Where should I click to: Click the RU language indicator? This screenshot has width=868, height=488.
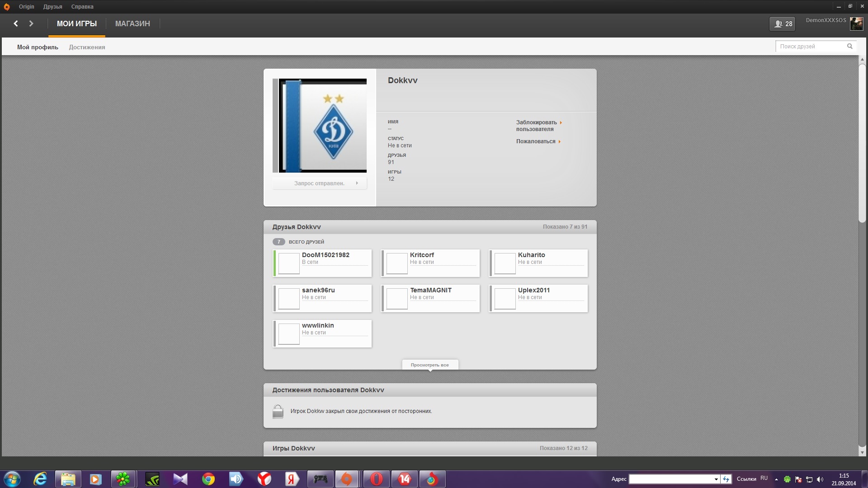[x=764, y=478]
